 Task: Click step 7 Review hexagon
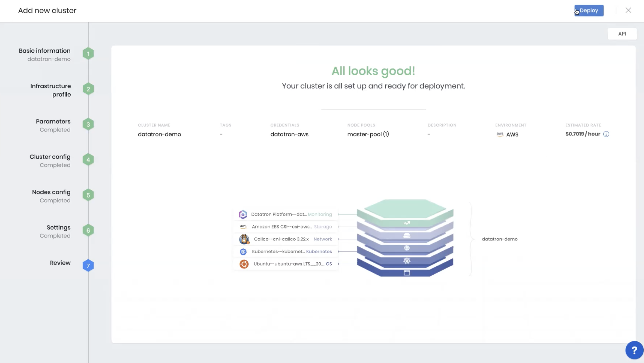click(x=88, y=266)
